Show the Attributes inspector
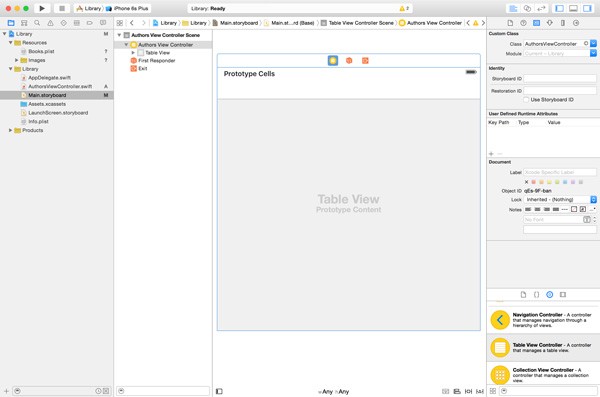 (x=550, y=23)
